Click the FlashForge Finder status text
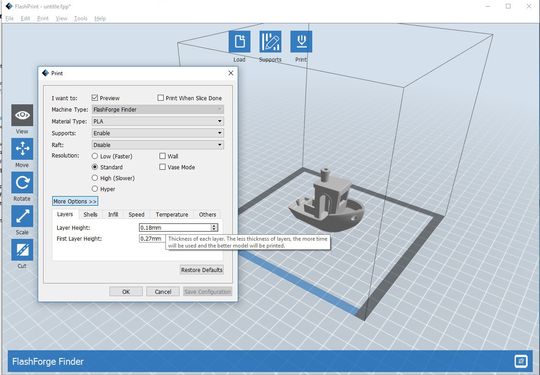The width and height of the screenshot is (540, 375). (x=48, y=362)
